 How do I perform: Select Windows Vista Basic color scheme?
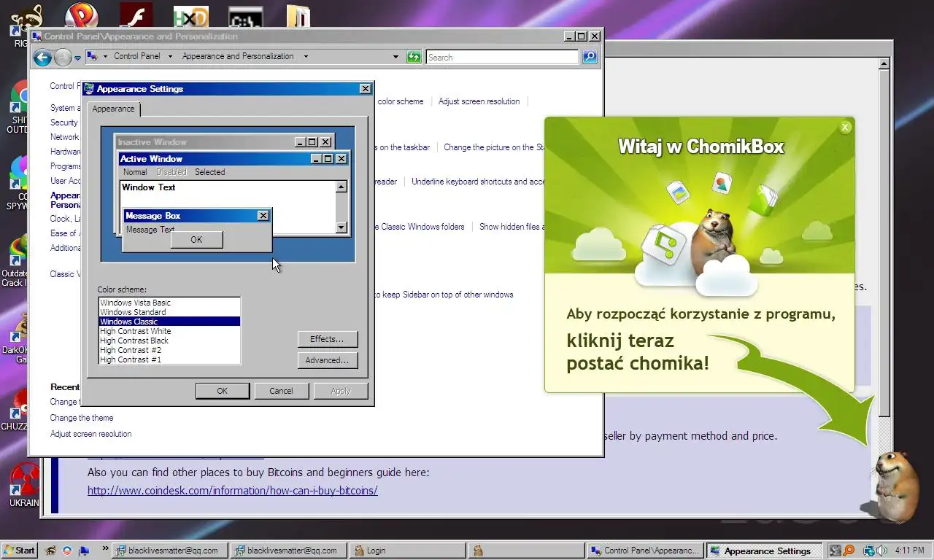pos(169,303)
